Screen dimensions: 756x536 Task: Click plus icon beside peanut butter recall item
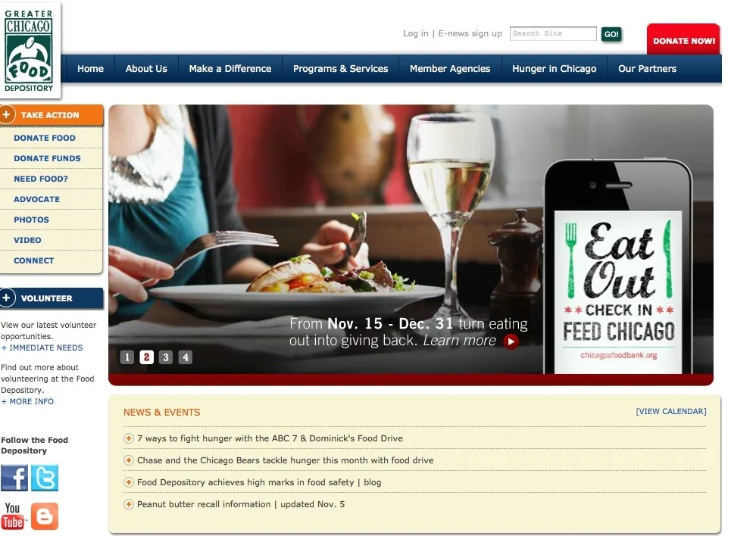click(128, 504)
